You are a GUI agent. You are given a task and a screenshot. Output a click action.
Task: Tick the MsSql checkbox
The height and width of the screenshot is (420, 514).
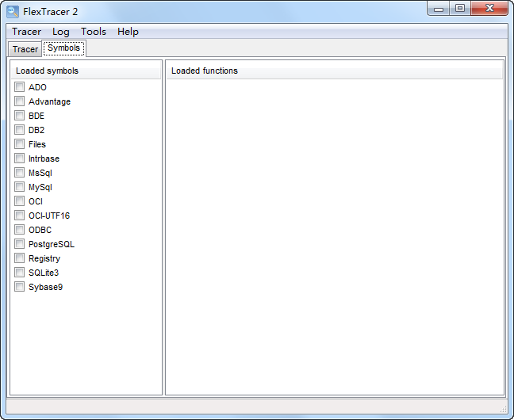[19, 172]
